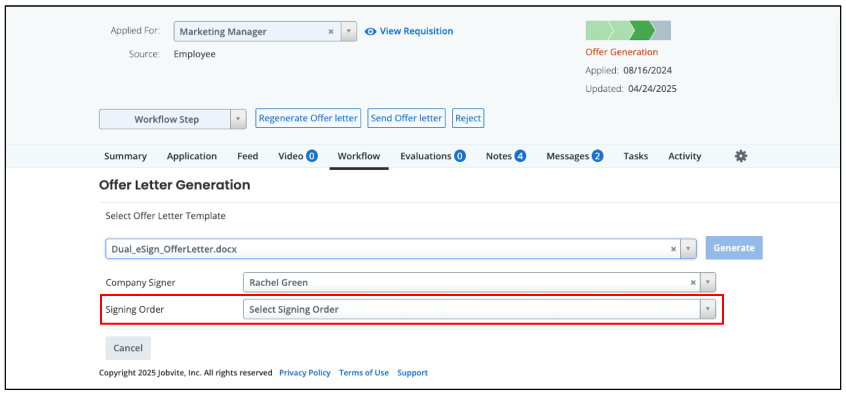The image size is (846, 395).
Task: Click the Select Offer Letter Template label
Action: tap(166, 216)
